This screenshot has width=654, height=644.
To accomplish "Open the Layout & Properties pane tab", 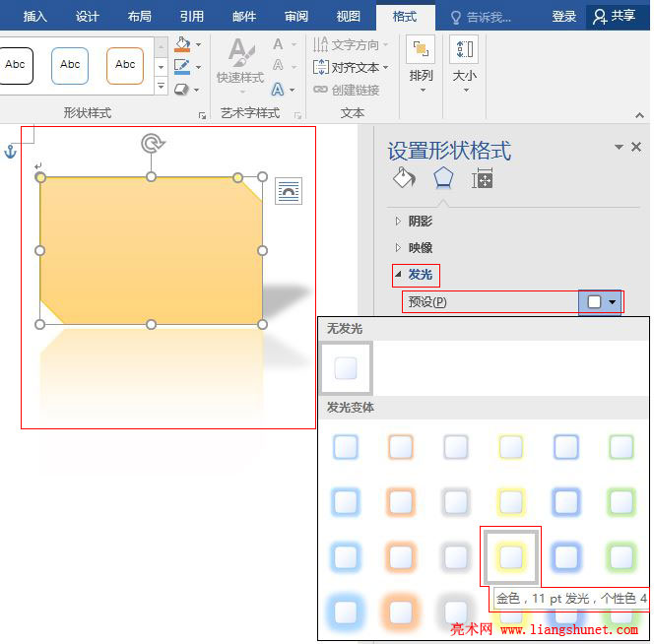I will [483, 178].
